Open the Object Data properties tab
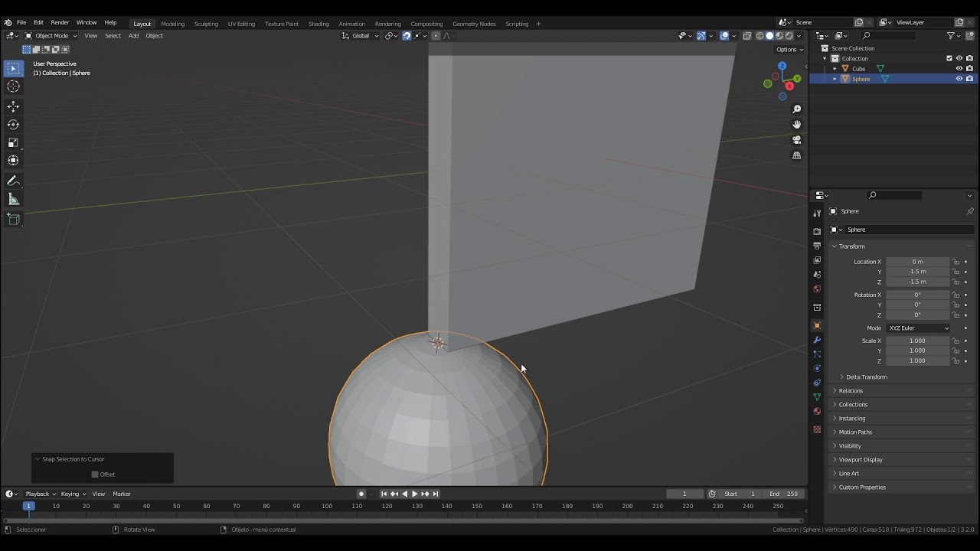Screen dimensions: 980x551 click(x=817, y=397)
